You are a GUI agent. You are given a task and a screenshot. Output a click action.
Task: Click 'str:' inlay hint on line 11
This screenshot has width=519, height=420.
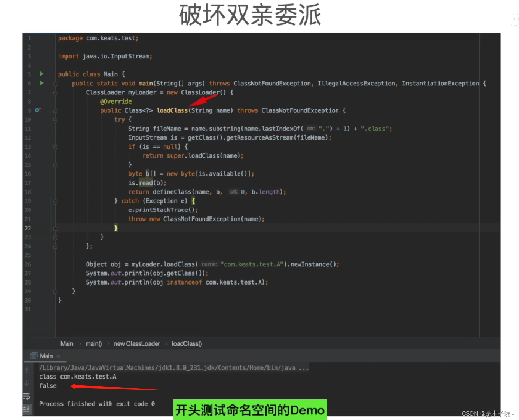coord(311,129)
